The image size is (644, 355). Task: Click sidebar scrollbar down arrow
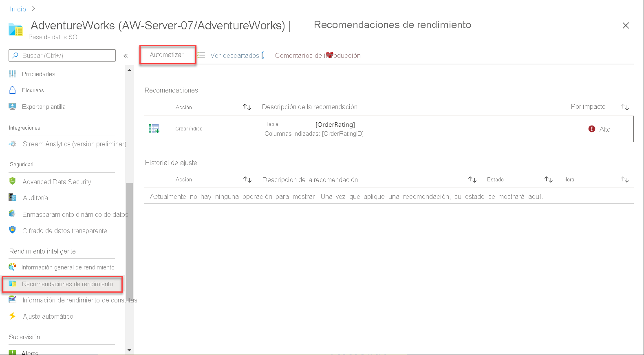click(129, 350)
